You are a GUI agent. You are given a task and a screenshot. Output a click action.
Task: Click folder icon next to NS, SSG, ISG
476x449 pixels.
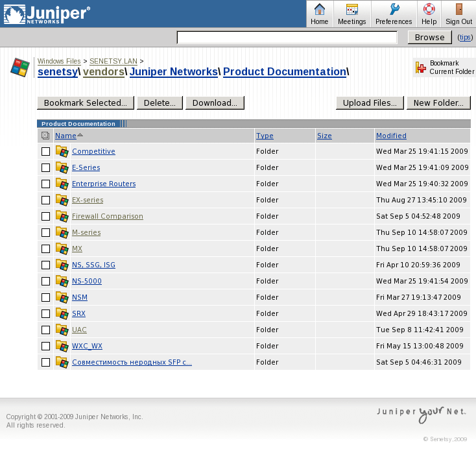pos(62,265)
